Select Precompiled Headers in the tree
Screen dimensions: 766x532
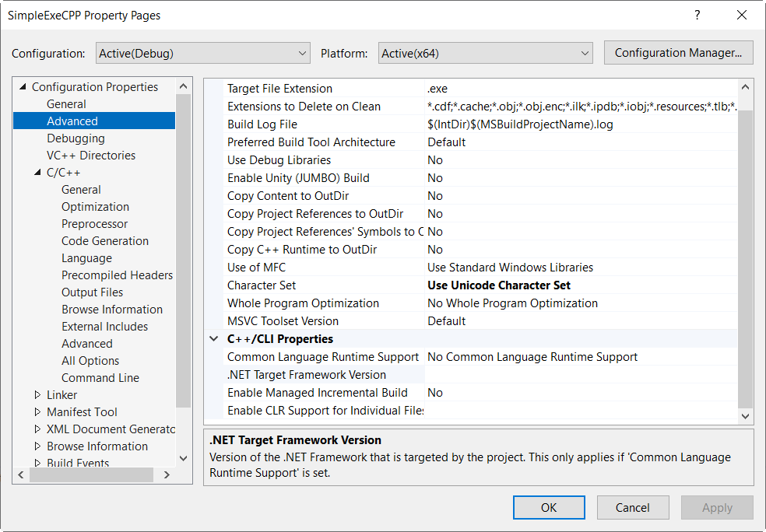tap(117, 275)
